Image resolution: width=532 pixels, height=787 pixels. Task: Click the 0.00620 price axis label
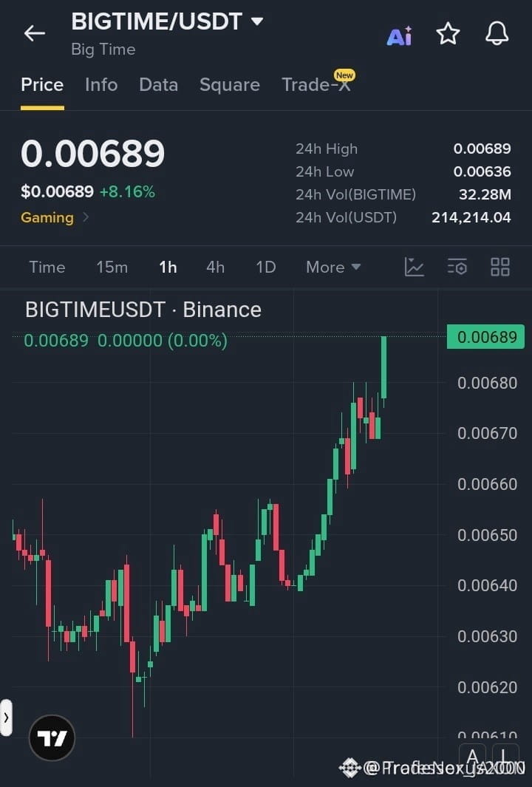pos(488,687)
